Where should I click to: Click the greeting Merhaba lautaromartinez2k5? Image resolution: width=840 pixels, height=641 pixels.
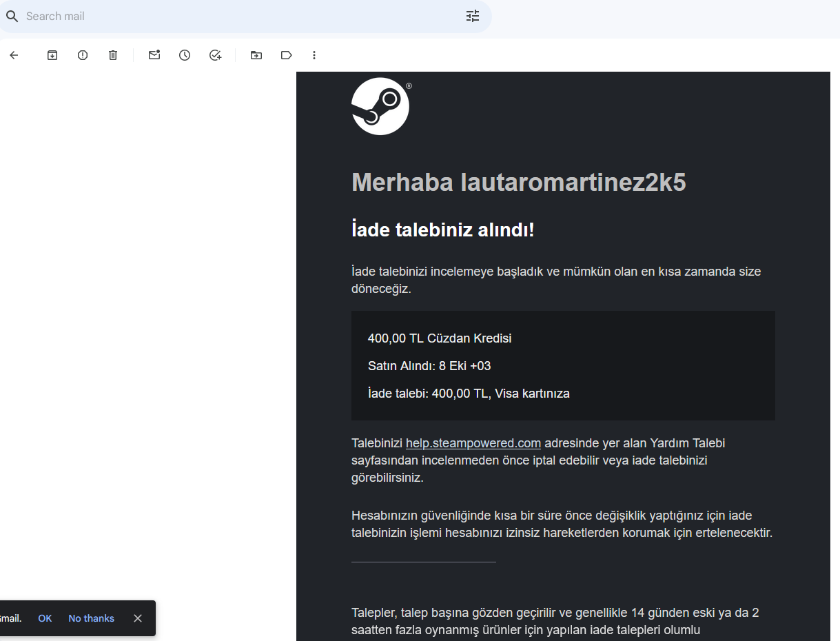click(x=519, y=183)
